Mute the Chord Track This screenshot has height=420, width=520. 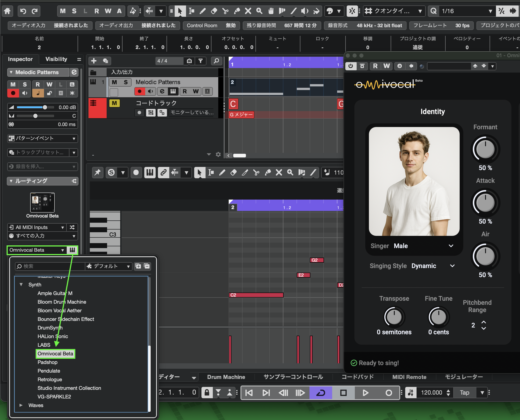114,103
